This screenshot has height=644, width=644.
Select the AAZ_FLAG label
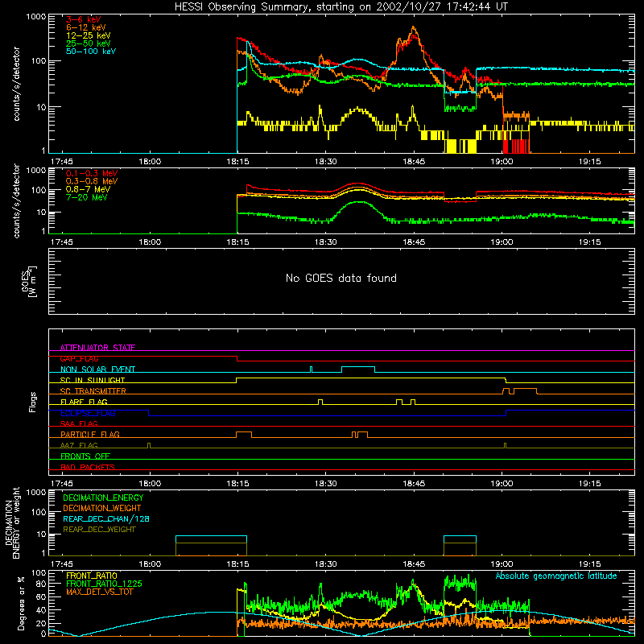point(79,445)
